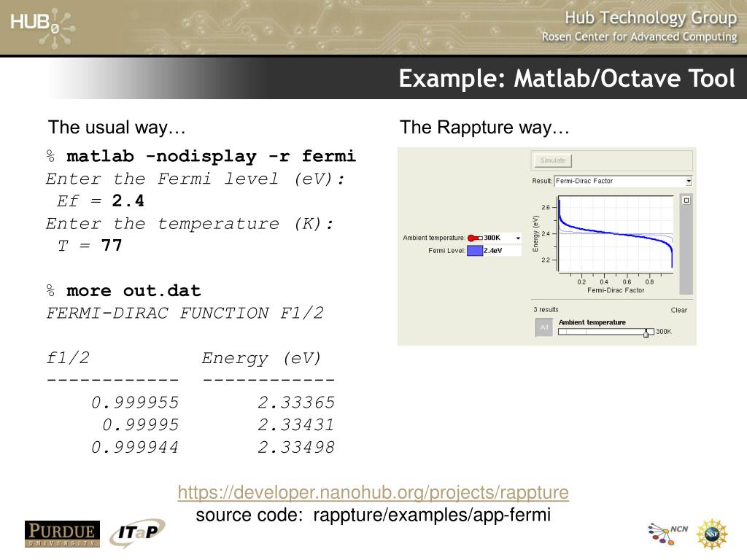Open the developer.nanohub.org rappture link
This screenshot has width=747, height=560.
[x=373, y=492]
